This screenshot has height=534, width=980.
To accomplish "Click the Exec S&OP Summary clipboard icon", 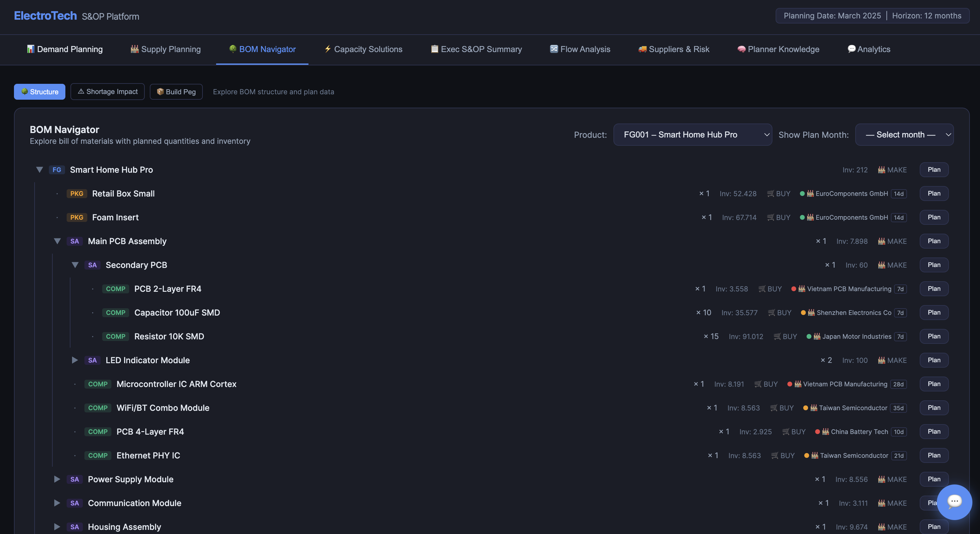I will (x=434, y=49).
